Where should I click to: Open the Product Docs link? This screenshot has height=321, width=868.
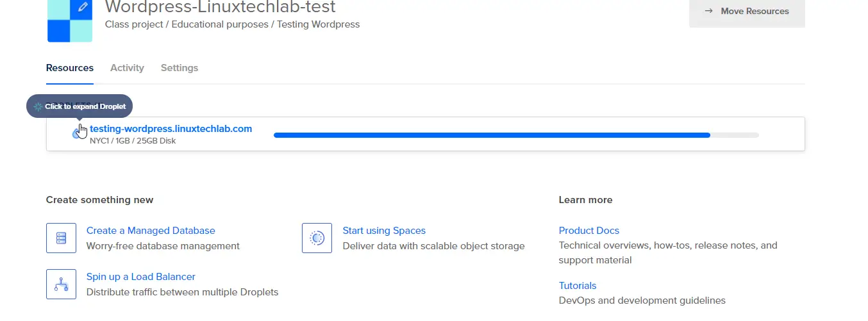(x=589, y=231)
